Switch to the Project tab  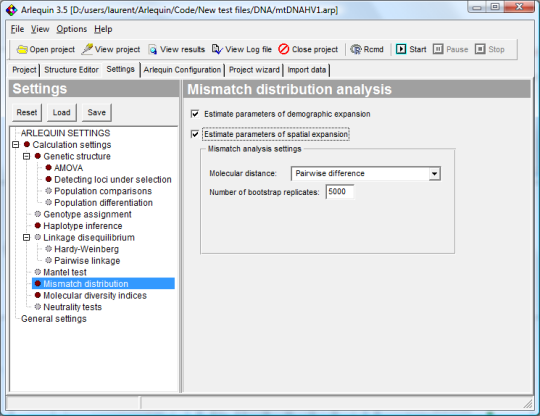tap(24, 70)
